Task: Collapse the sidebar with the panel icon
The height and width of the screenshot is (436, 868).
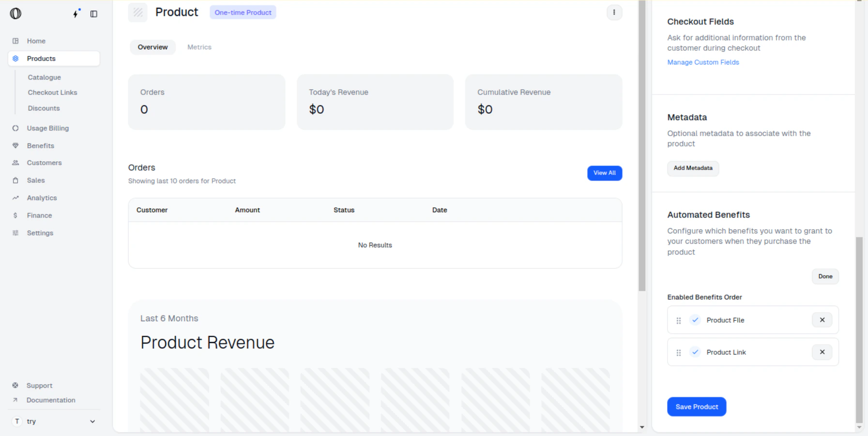Action: click(x=94, y=14)
